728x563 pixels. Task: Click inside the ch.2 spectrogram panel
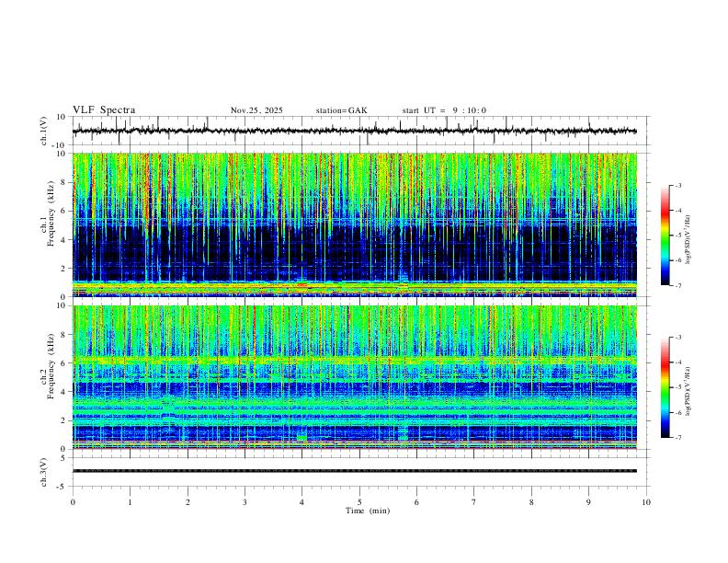click(354, 377)
